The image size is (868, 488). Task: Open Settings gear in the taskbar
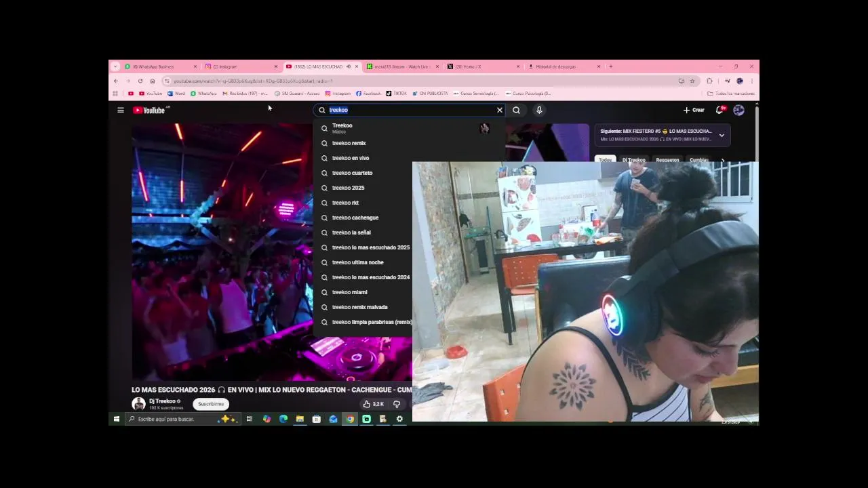click(399, 419)
